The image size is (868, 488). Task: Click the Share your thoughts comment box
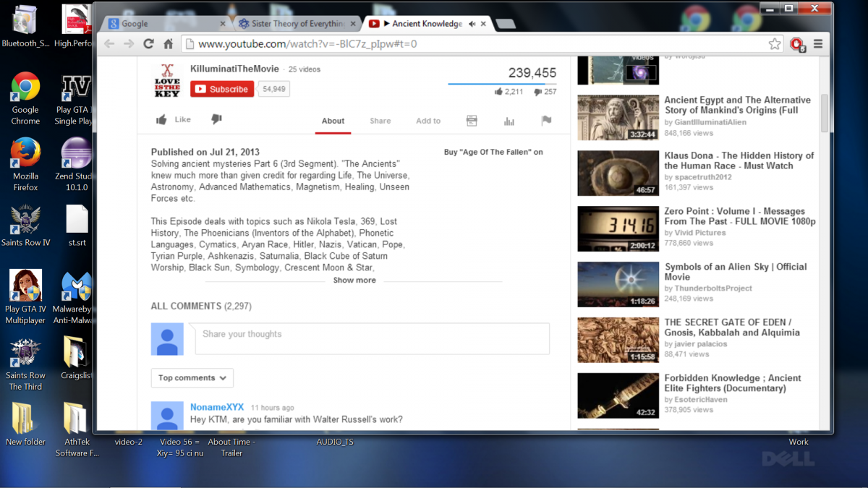coord(372,338)
